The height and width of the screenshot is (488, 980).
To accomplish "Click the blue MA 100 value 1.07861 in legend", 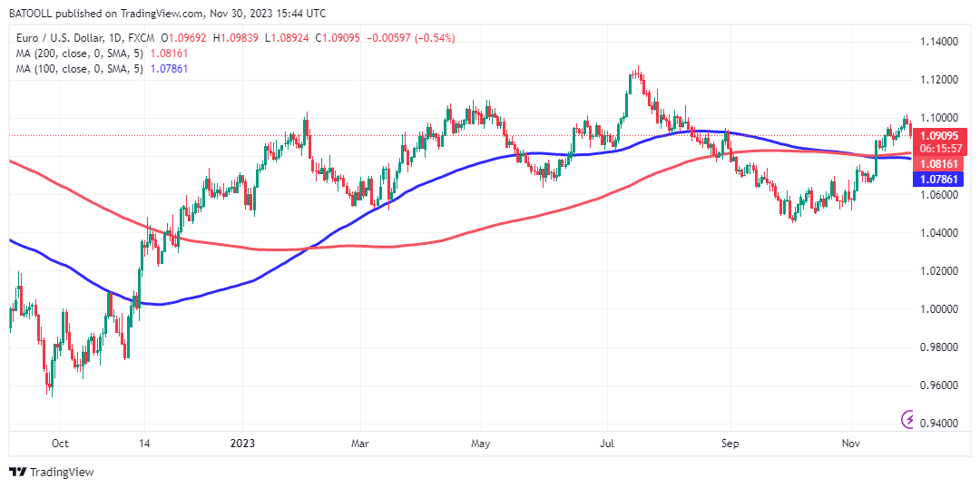I will click(x=169, y=69).
